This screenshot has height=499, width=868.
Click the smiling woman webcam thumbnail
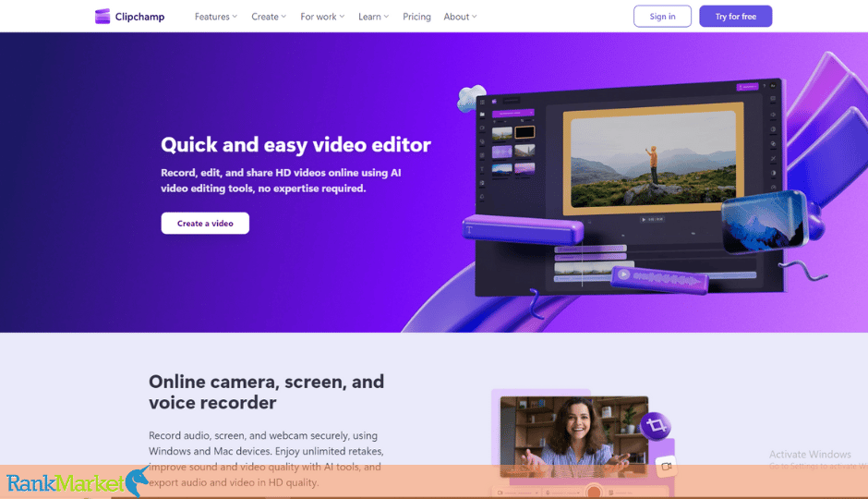[x=574, y=436]
